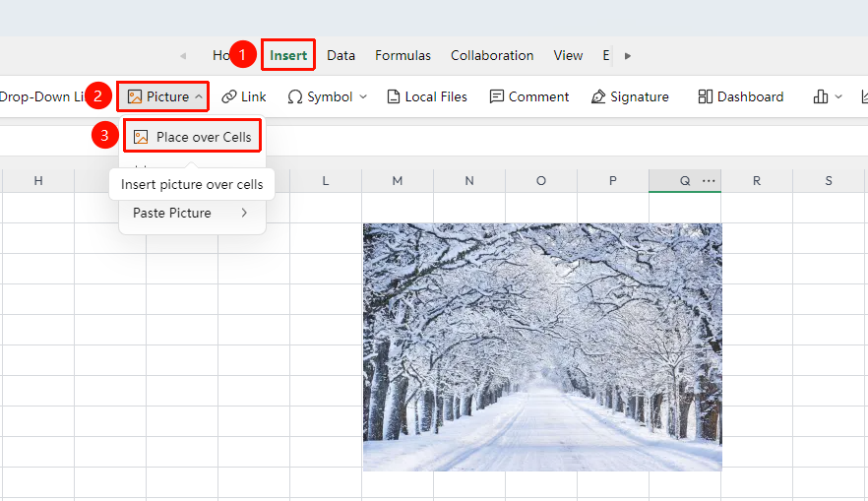Click the Comment speech icon

click(x=497, y=96)
